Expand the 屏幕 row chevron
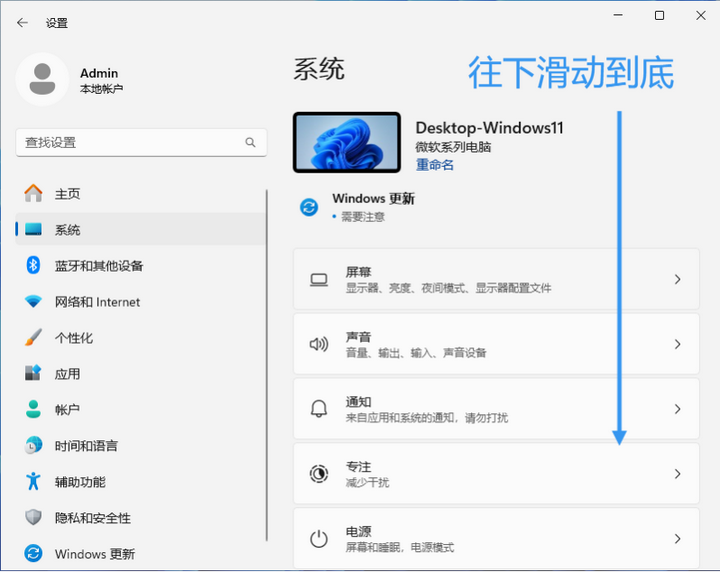The height and width of the screenshot is (572, 720). (x=677, y=279)
